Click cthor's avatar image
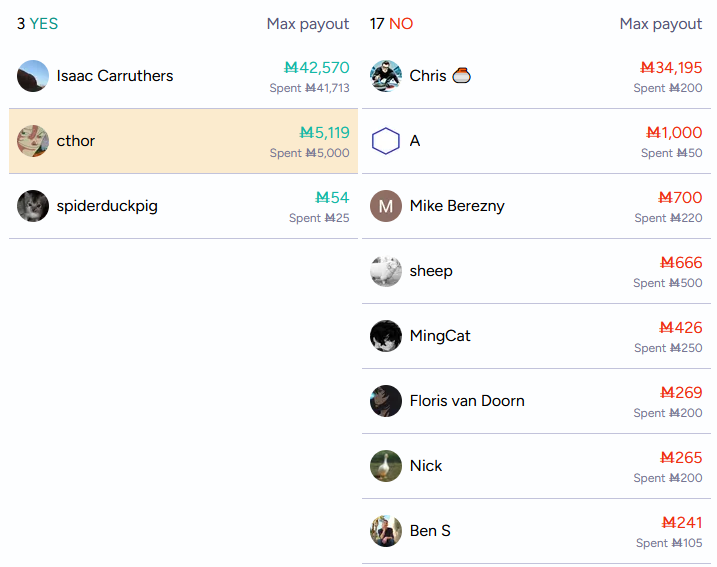This screenshot has width=717, height=567. (x=33, y=141)
